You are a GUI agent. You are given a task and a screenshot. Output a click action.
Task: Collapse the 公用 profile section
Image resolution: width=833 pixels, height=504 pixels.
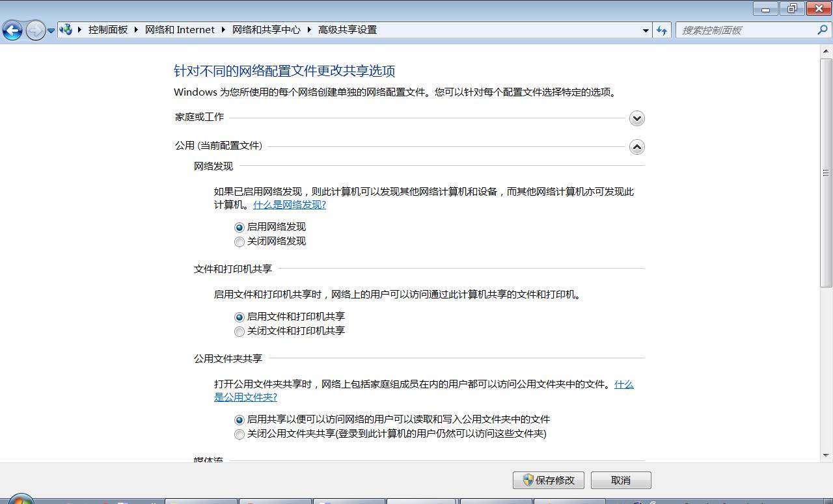pos(636,147)
